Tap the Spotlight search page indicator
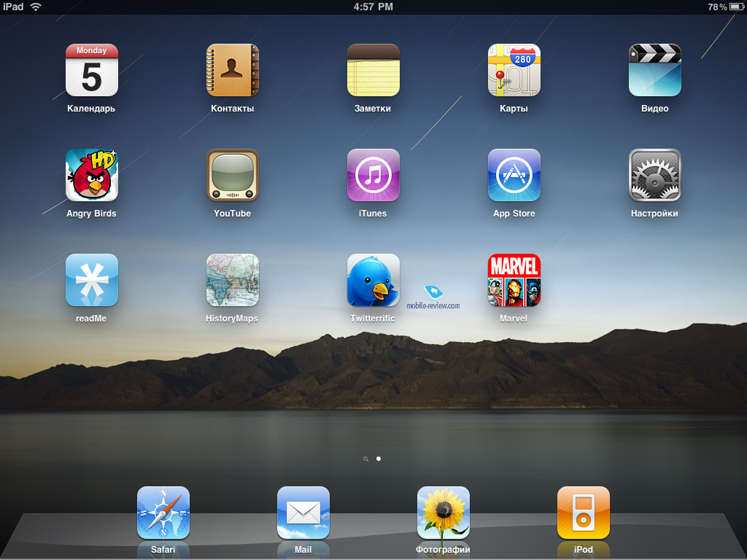This screenshot has height=560, width=747. point(366,459)
